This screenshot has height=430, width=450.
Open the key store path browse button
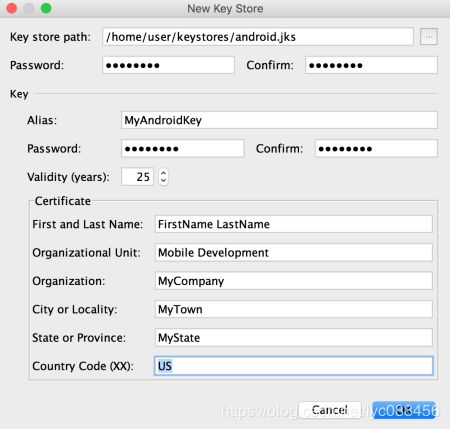(x=429, y=37)
